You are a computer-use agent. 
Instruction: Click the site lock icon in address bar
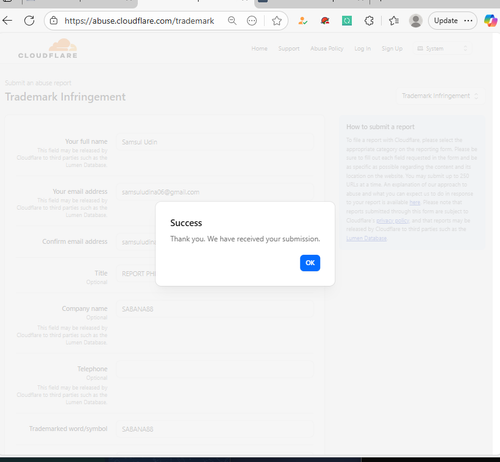pos(54,21)
